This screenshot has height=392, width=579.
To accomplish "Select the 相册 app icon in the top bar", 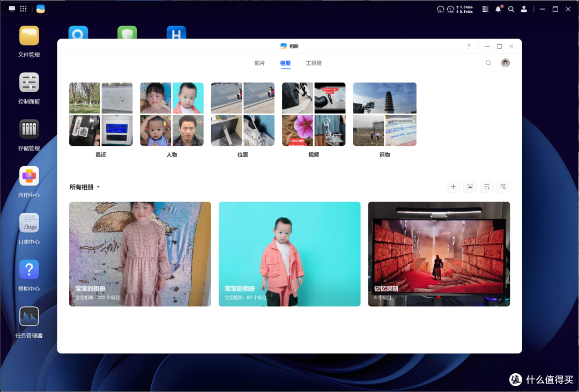I will (x=41, y=9).
